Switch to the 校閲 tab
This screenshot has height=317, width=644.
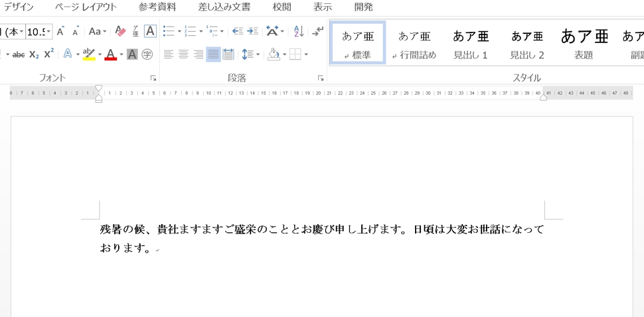click(x=282, y=7)
